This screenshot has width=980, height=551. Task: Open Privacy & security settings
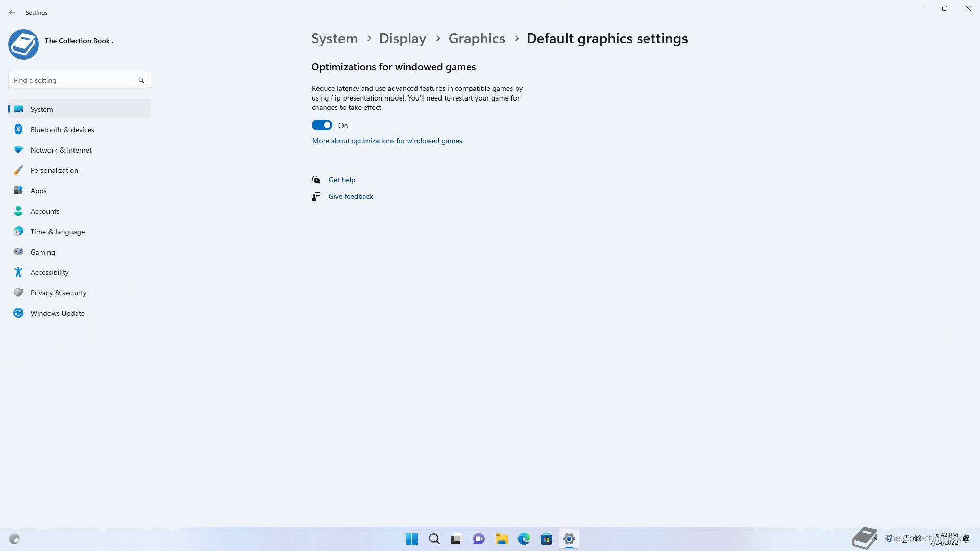[x=80, y=293]
